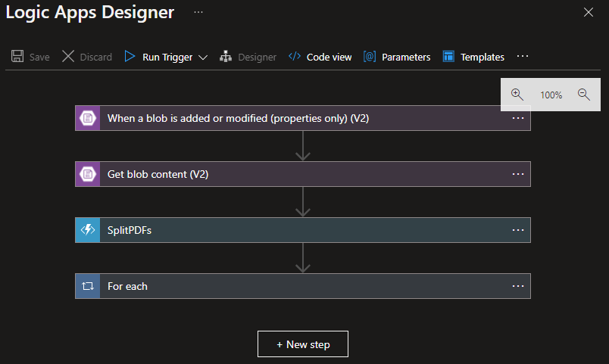Open the ellipsis menu on the SplitPDFs step
The image size is (609, 364).
518,230
